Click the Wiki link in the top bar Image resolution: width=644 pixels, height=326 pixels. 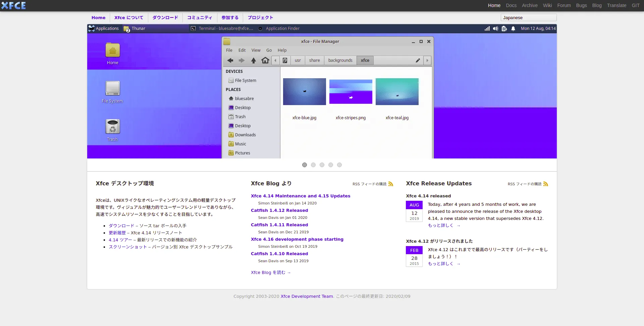pyautogui.click(x=547, y=5)
